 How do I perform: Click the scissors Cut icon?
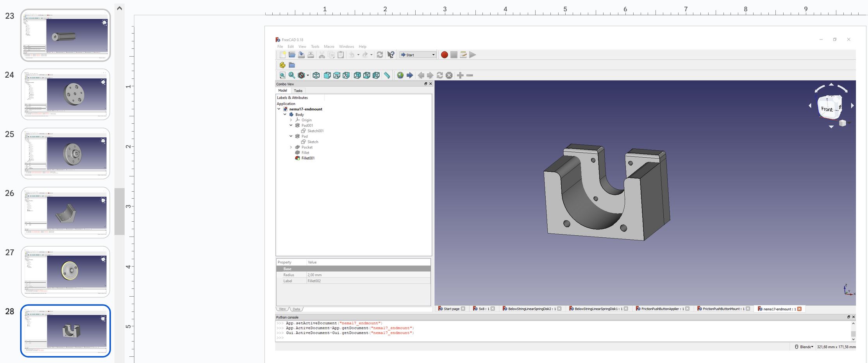[x=322, y=55]
